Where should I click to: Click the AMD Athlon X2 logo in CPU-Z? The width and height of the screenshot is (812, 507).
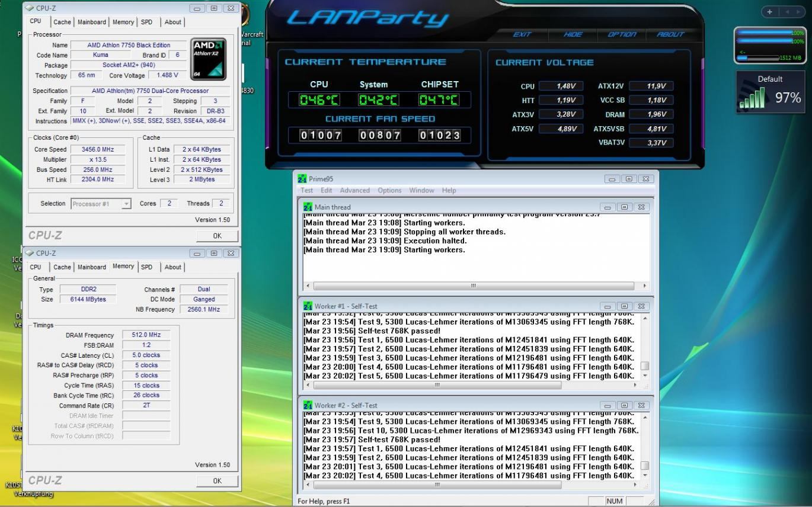click(x=208, y=59)
